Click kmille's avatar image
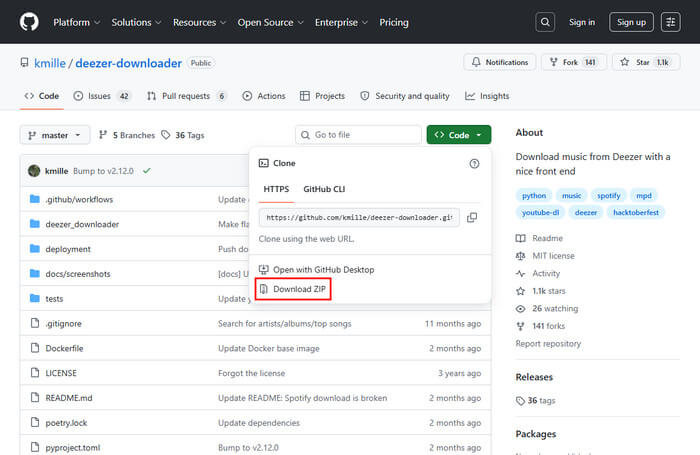The image size is (700, 455). 34,171
